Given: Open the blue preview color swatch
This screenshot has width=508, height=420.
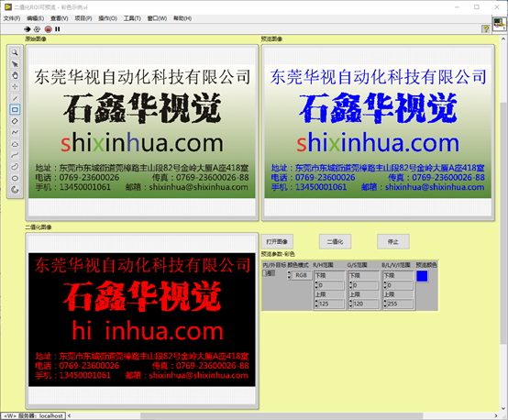Looking at the screenshot, I should [422, 276].
